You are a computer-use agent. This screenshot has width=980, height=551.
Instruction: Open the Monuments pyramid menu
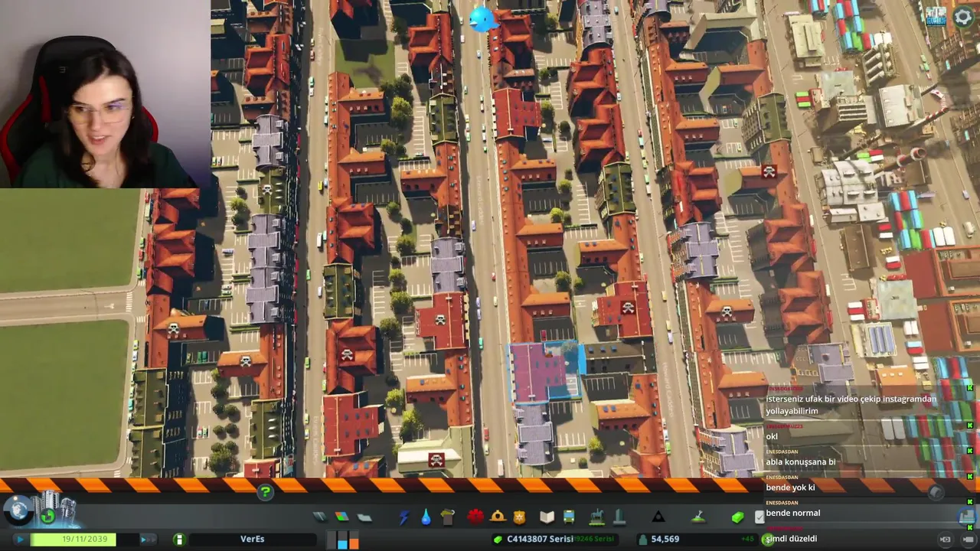(658, 517)
